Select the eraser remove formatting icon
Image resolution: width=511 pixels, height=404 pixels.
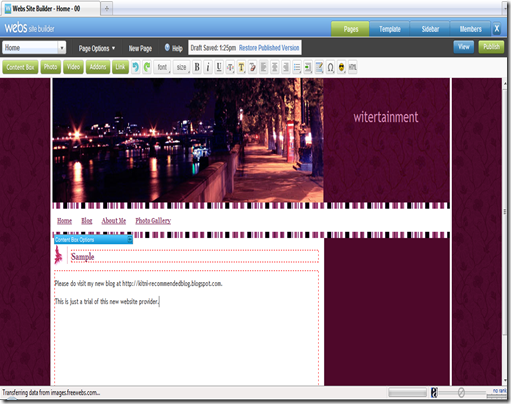[x=253, y=67]
